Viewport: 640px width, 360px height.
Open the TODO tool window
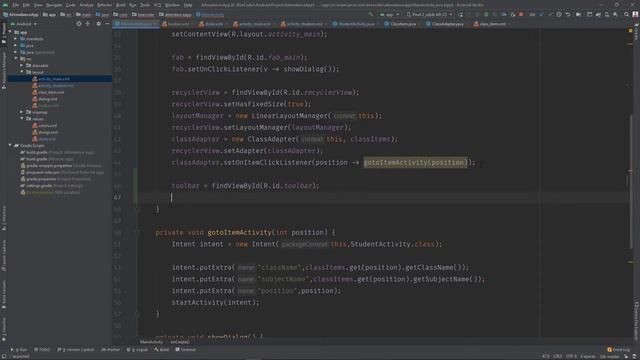[42, 350]
